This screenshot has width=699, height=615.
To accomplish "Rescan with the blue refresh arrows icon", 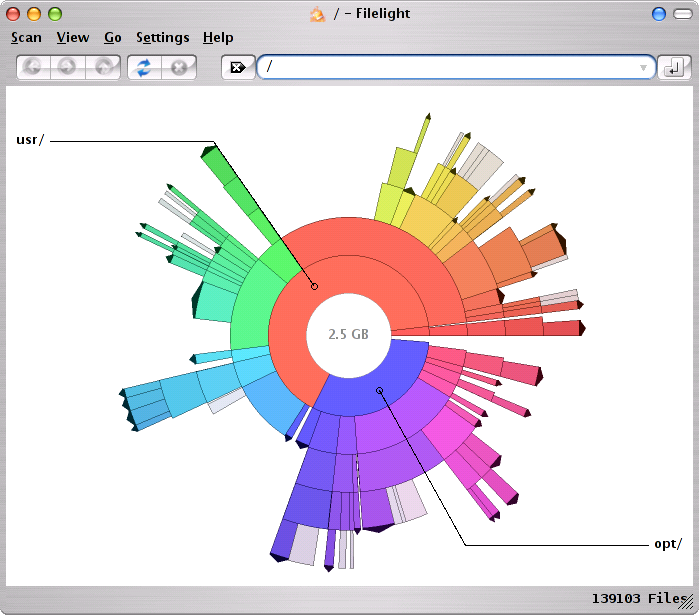I will pyautogui.click(x=145, y=67).
